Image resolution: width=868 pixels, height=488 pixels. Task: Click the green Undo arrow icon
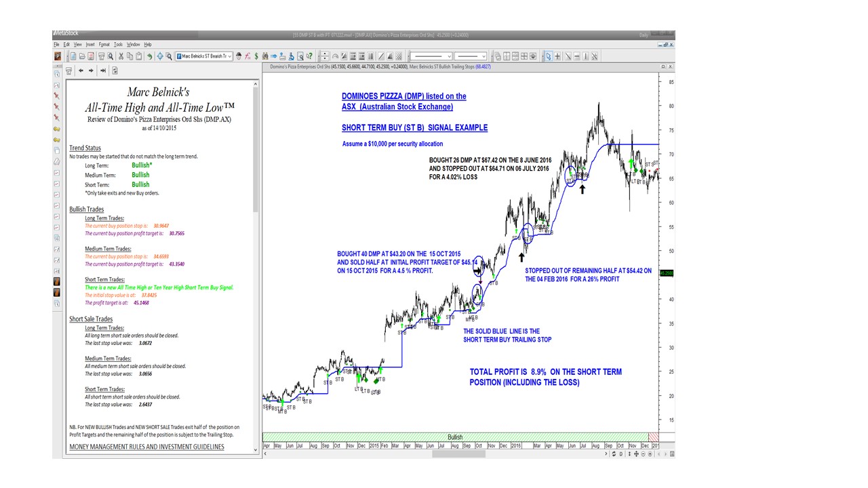pos(149,56)
